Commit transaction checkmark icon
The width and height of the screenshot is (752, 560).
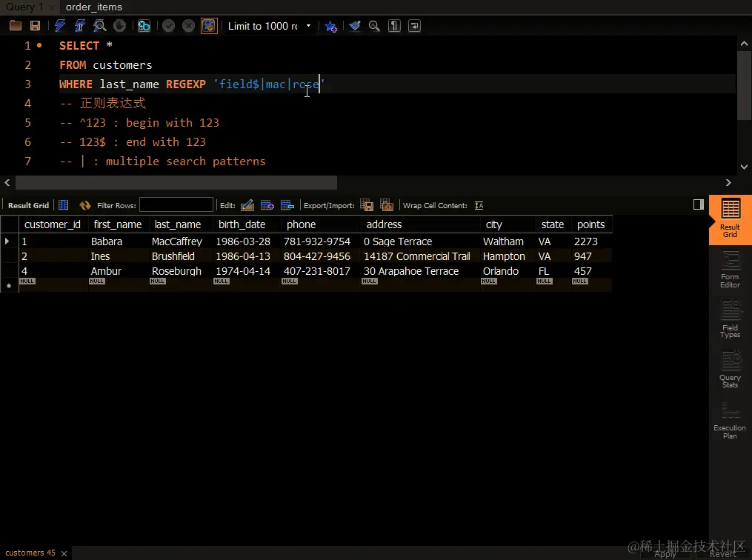tap(168, 26)
